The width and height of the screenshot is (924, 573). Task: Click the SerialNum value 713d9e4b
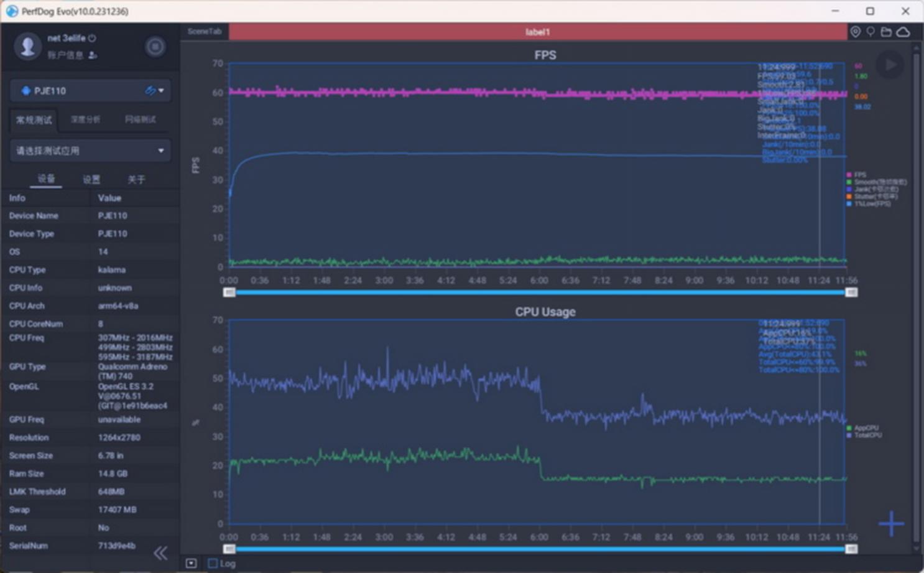116,546
